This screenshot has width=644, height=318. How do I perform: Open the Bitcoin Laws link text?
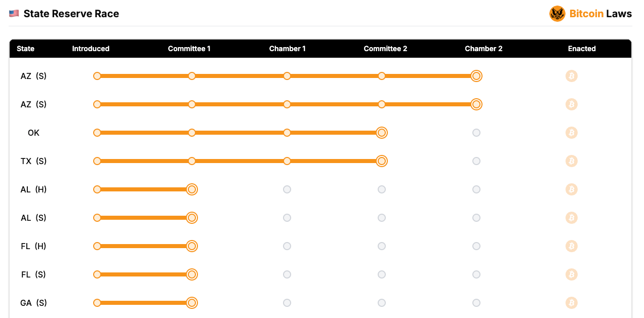(x=600, y=14)
